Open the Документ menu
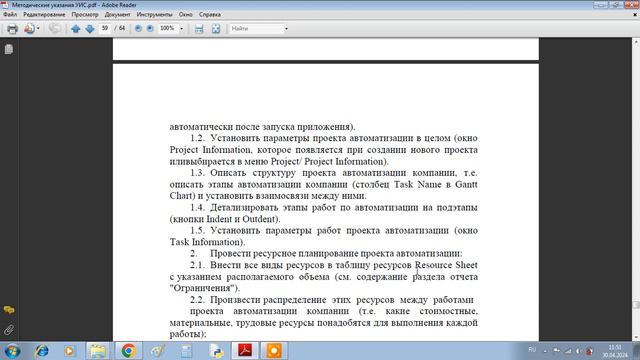 118,14
